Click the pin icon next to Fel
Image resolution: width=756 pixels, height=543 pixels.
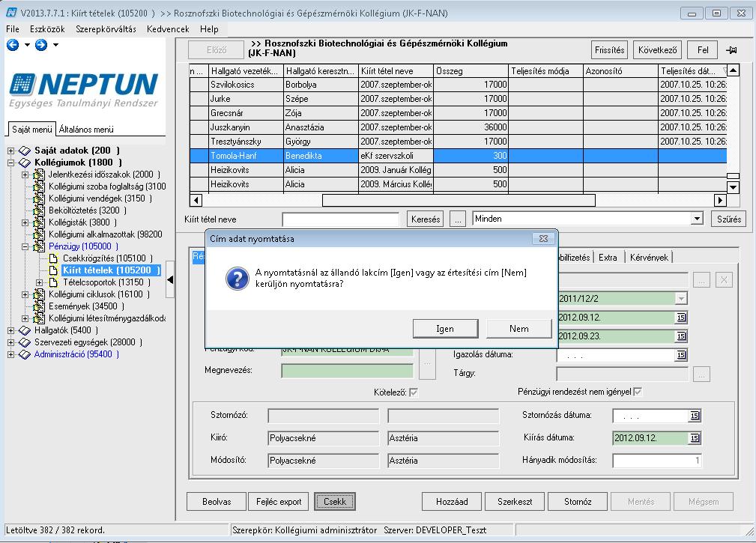click(x=731, y=49)
